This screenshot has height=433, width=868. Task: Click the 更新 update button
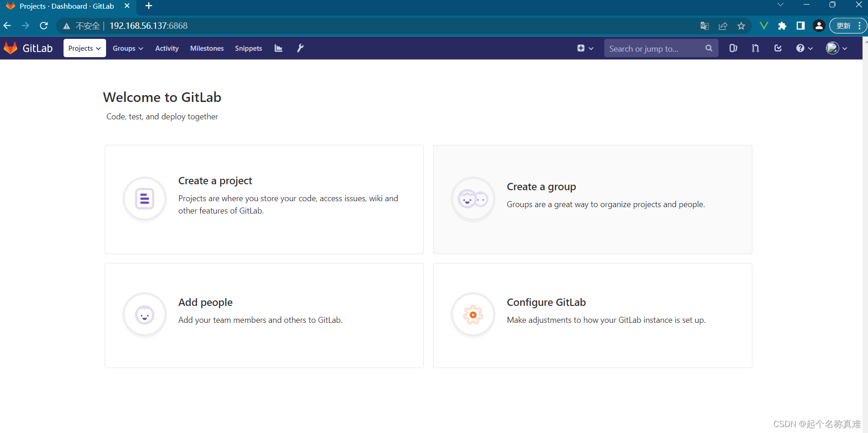(848, 26)
